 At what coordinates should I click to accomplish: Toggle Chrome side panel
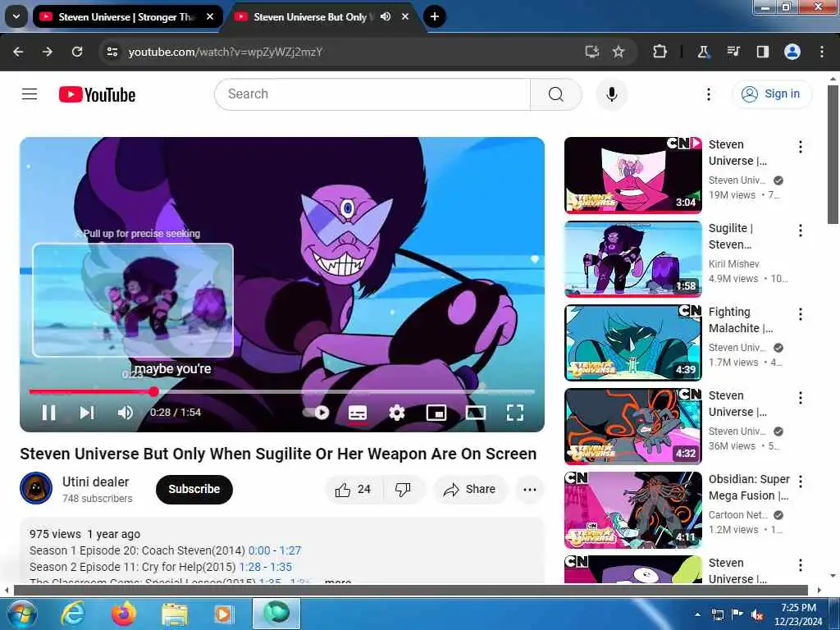(x=762, y=52)
